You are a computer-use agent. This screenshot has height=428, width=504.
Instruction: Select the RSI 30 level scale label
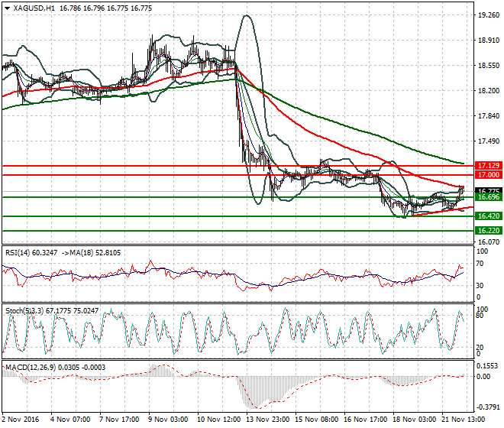pyautogui.click(x=480, y=286)
